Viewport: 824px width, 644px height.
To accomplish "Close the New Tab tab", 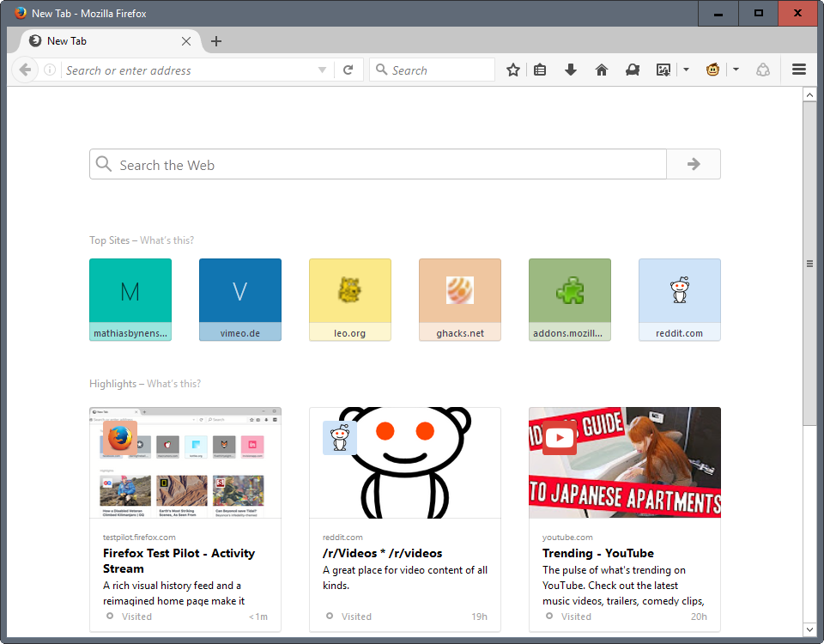I will pos(186,41).
